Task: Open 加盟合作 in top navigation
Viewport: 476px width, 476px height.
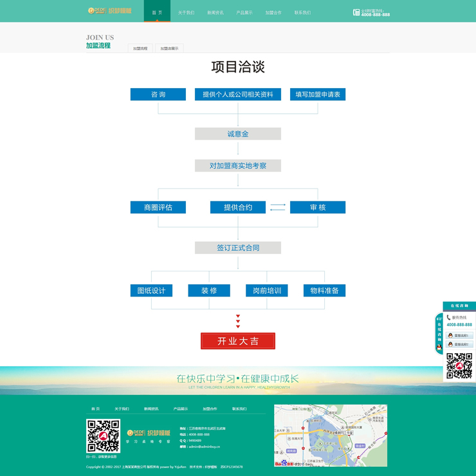Action: (273, 12)
